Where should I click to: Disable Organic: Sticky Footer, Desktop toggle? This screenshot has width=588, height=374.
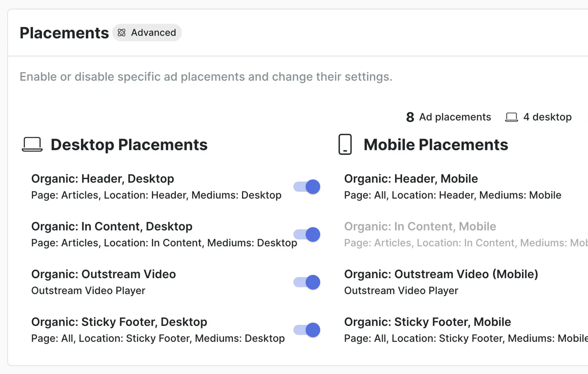(x=307, y=330)
